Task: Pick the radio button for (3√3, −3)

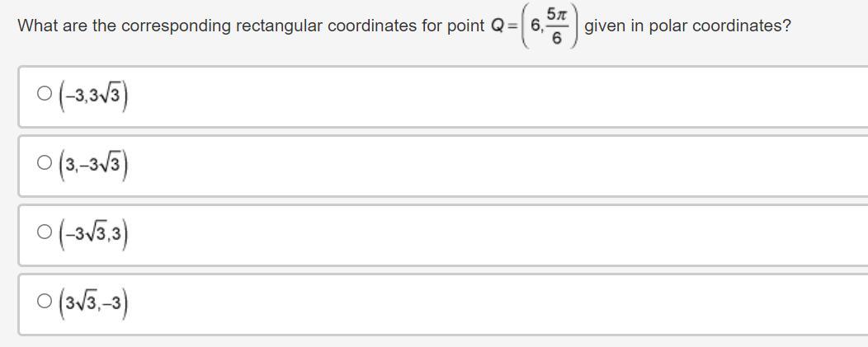Action: click(x=45, y=301)
